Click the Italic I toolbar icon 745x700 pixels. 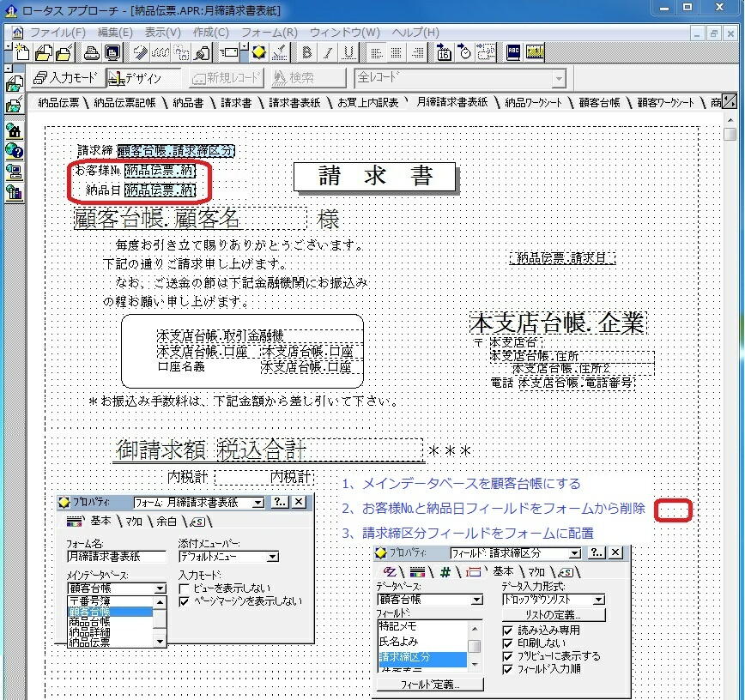coord(328,52)
